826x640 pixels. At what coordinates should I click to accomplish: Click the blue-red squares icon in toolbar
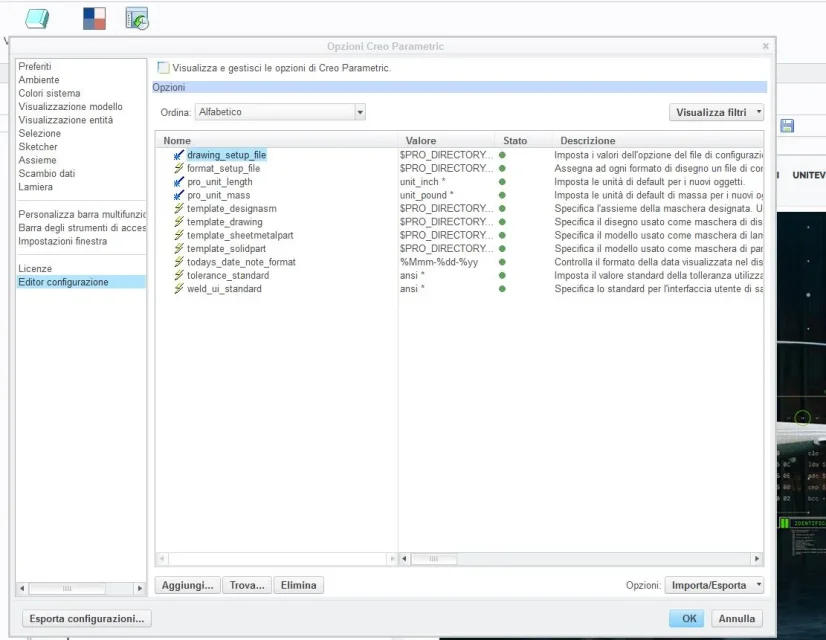[x=94, y=18]
